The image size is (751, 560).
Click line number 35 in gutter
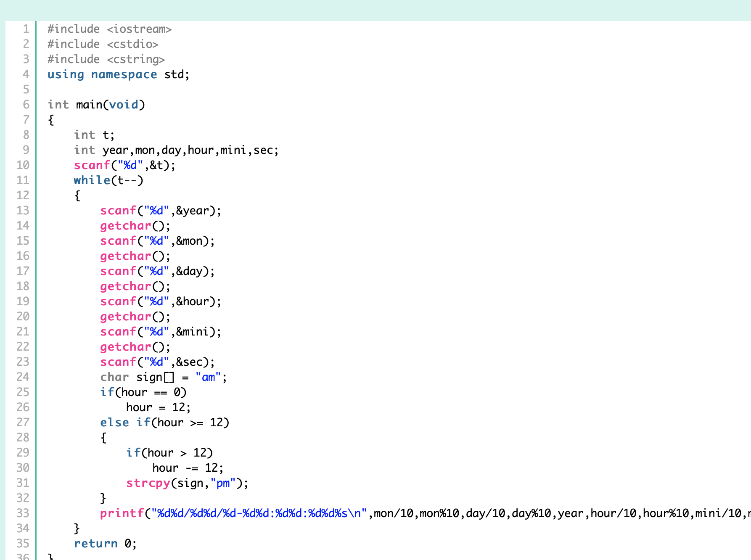[23, 544]
